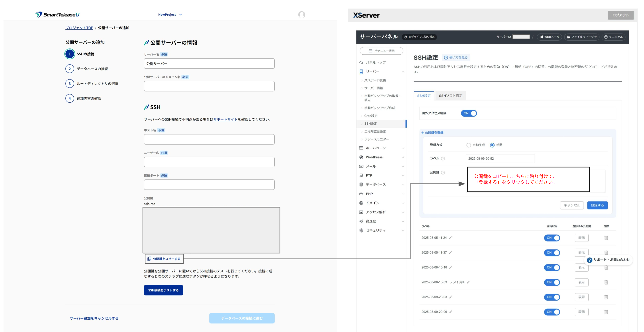Click the user profile avatar icon
644x332 pixels.
(302, 15)
